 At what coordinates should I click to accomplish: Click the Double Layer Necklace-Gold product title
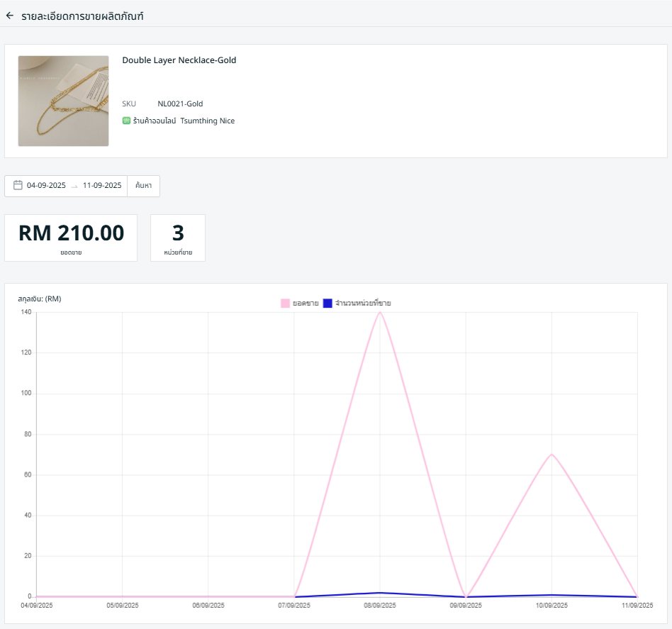tap(179, 60)
